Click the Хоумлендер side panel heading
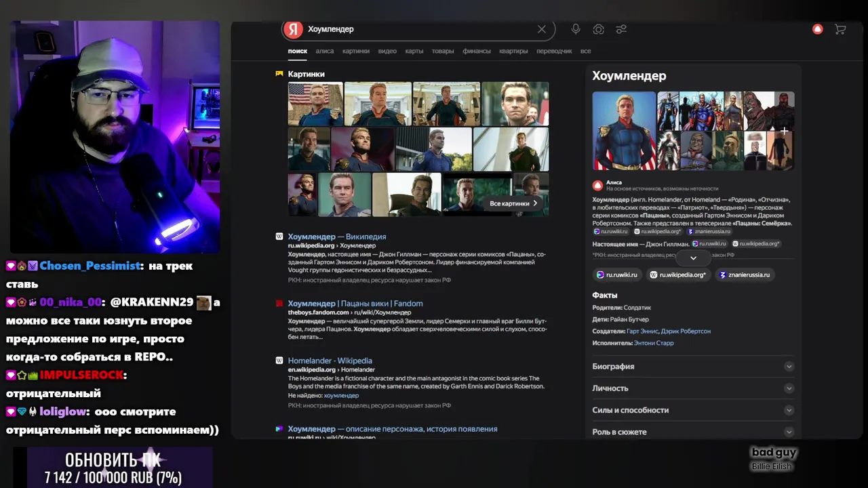Screen dimensions: 868x488 click(629, 76)
